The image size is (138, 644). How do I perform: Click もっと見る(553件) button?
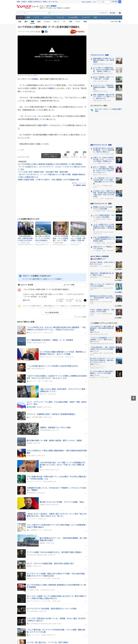point(52,312)
